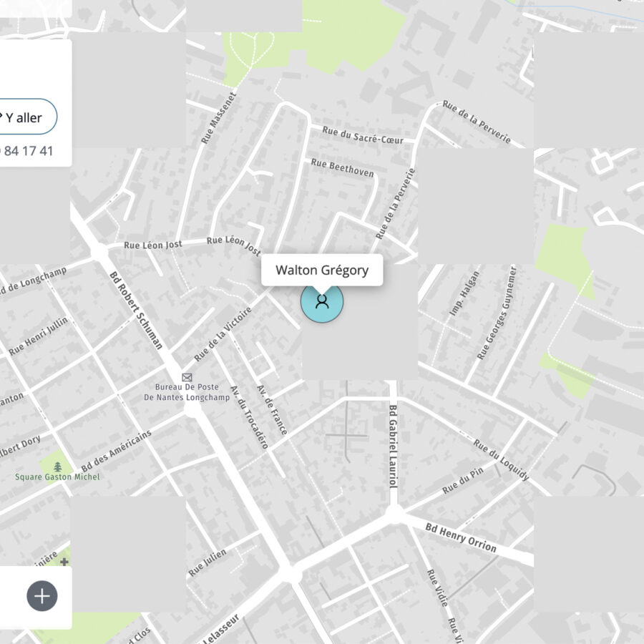
Task: Click the green cross map icon
Action: (64, 561)
